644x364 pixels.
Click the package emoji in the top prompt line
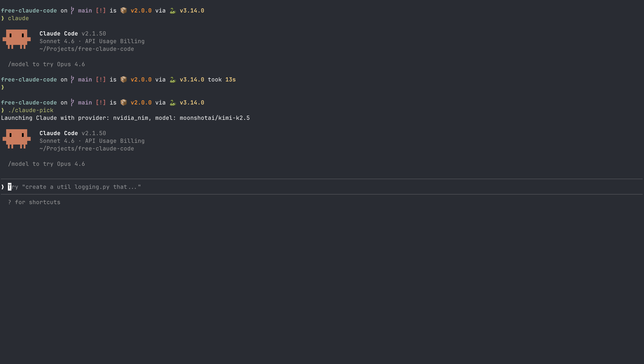coord(124,11)
